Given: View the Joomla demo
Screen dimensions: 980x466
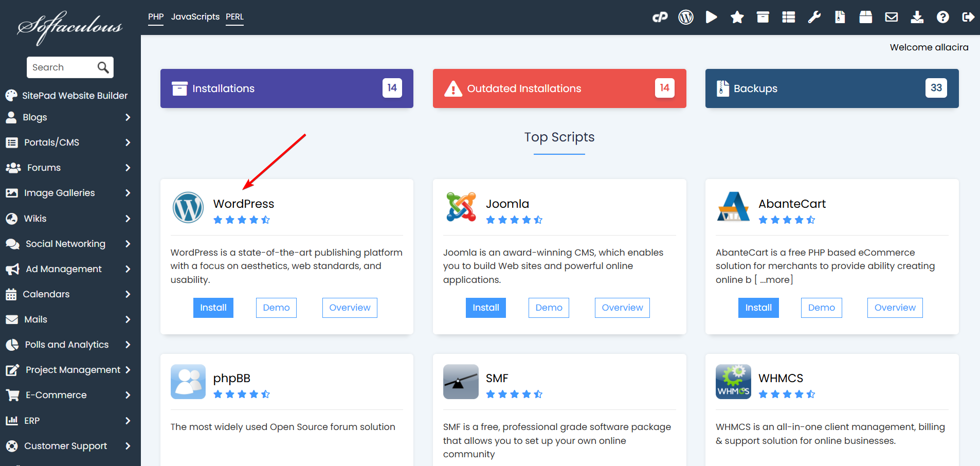Looking at the screenshot, I should coord(549,308).
